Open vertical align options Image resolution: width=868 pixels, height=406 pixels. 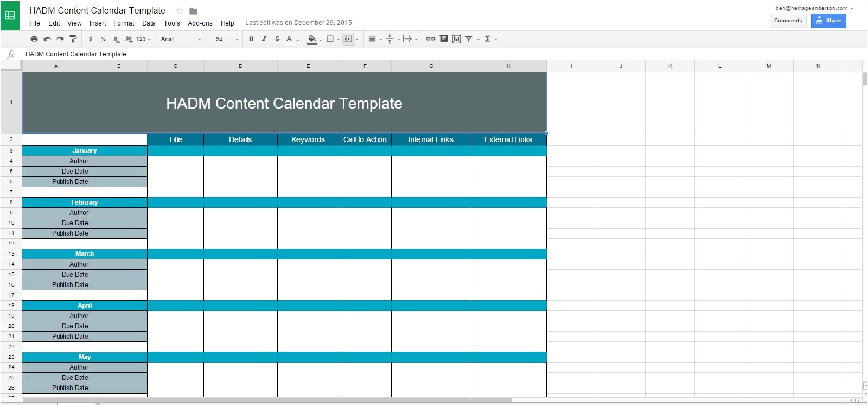[x=392, y=39]
